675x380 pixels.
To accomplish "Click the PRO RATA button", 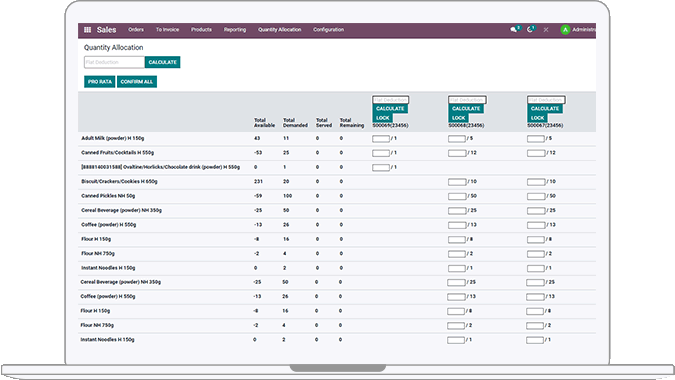I will click(x=100, y=82).
